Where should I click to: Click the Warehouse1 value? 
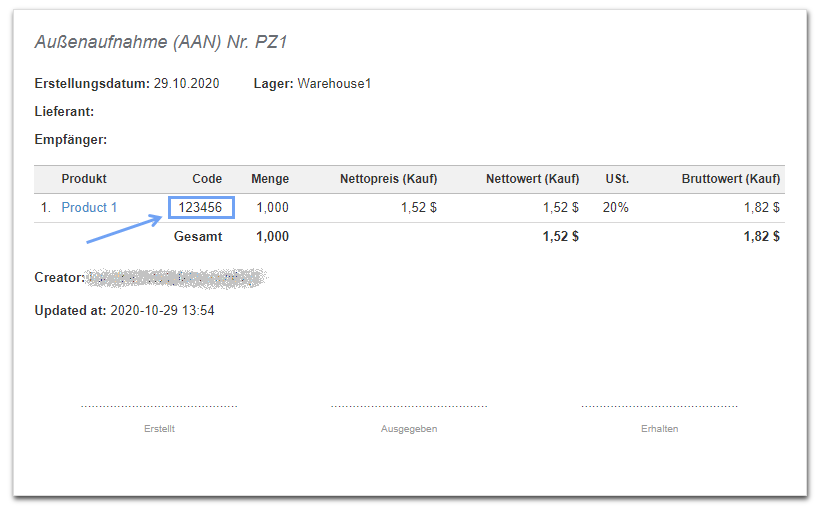click(334, 84)
